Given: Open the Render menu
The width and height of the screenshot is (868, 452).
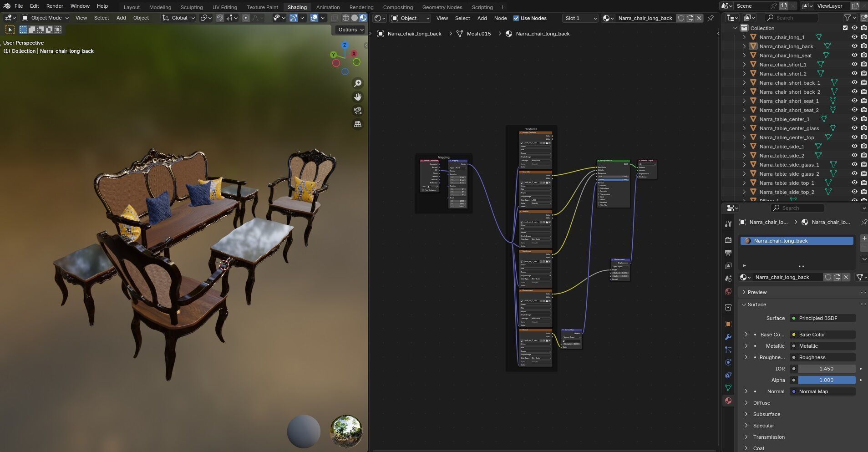Looking at the screenshot, I should pyautogui.click(x=55, y=6).
